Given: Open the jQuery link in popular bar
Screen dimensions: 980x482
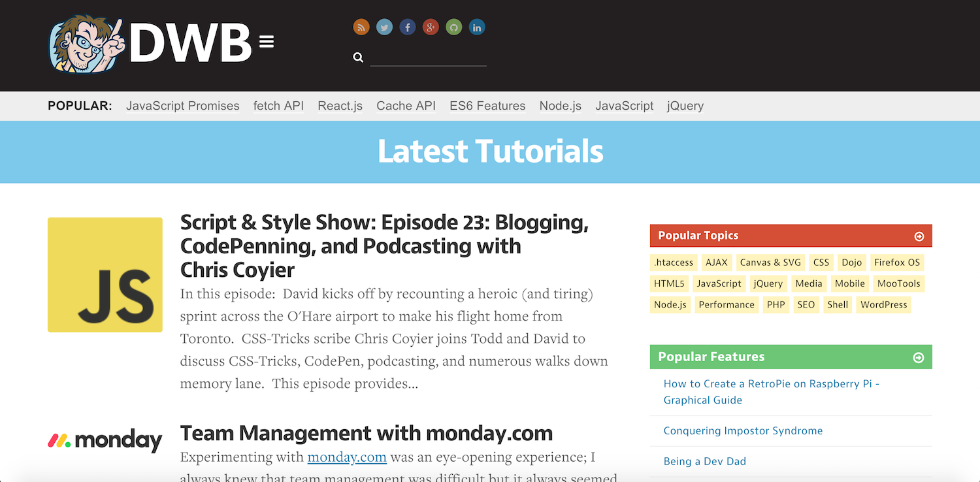Looking at the screenshot, I should click(x=685, y=106).
